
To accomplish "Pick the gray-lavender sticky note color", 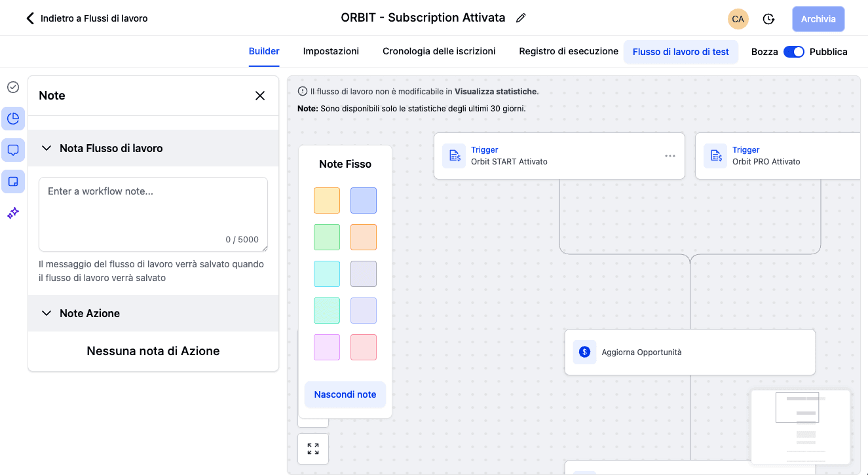I will (364, 274).
